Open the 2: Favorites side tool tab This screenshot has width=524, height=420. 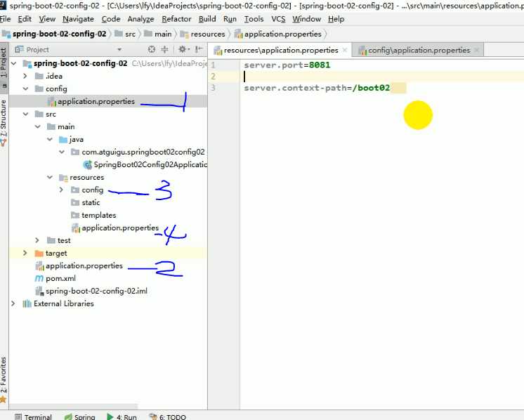[4, 379]
